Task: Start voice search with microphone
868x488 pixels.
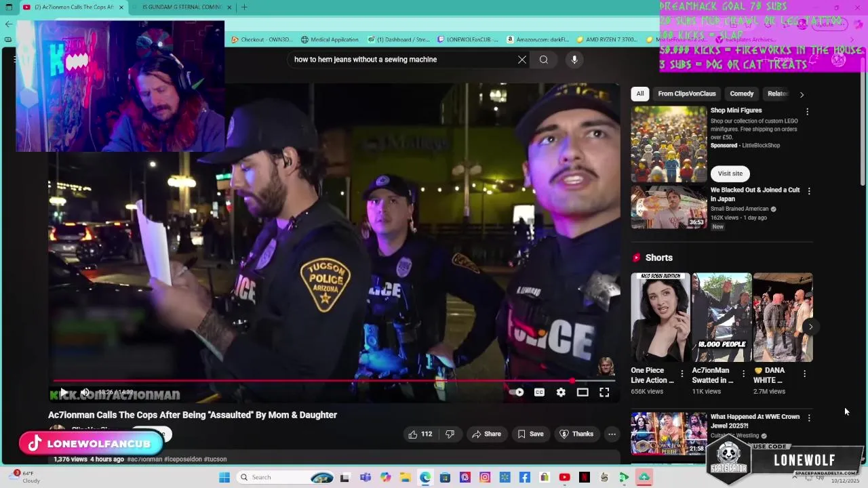Action: [574, 60]
